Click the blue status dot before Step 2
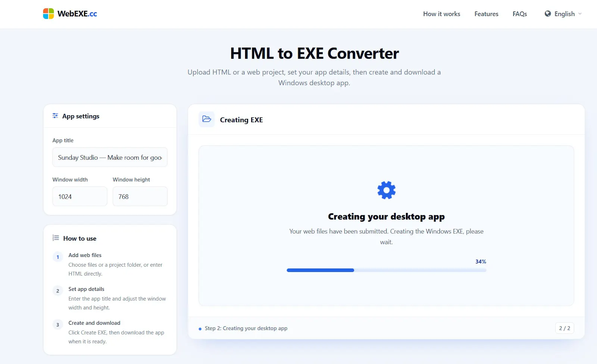This screenshot has height=364, width=597. [x=200, y=329]
